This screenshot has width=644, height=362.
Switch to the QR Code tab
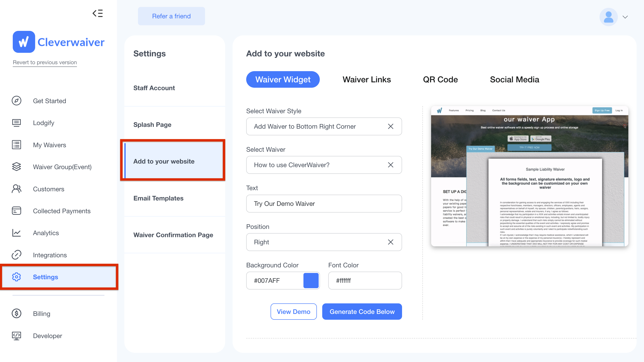(x=440, y=80)
